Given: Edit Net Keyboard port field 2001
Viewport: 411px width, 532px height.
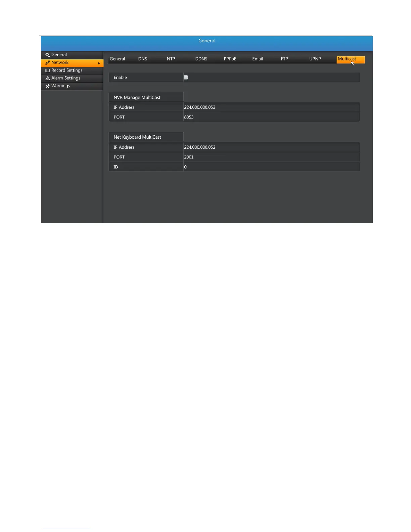Looking at the screenshot, I should tap(271, 157).
